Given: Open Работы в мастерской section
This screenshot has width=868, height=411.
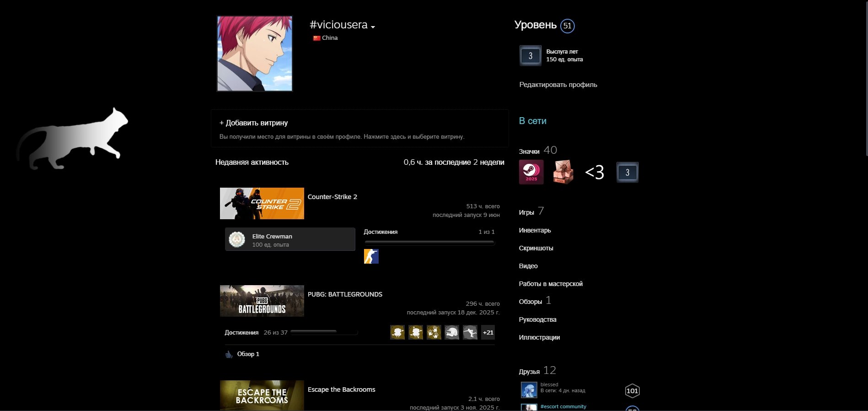Looking at the screenshot, I should pyautogui.click(x=551, y=284).
